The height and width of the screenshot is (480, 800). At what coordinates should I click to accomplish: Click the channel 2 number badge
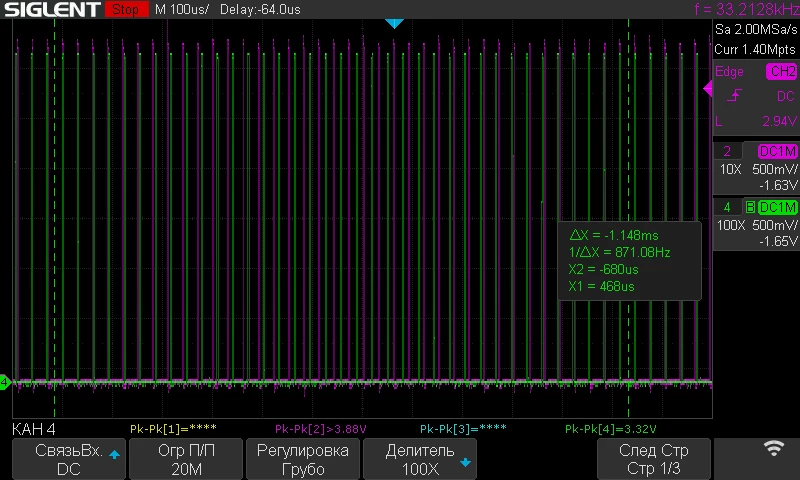click(727, 151)
